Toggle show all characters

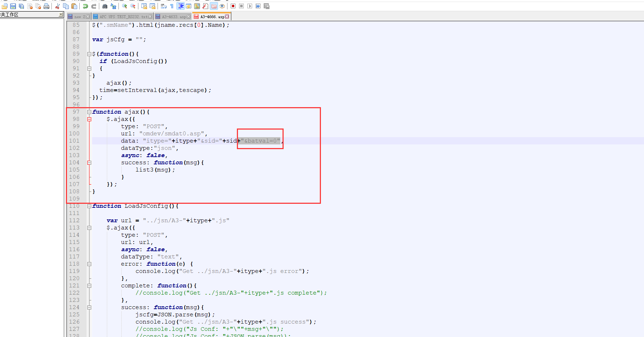click(x=172, y=6)
